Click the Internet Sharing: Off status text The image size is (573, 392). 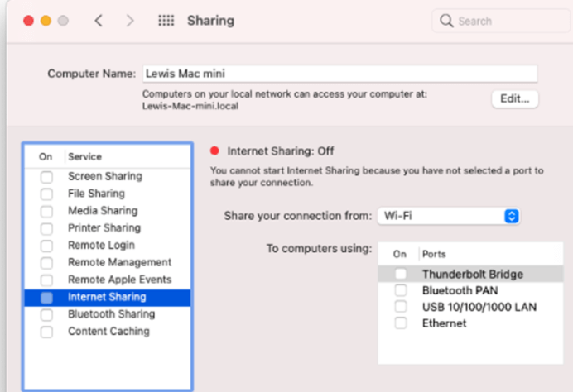click(280, 151)
